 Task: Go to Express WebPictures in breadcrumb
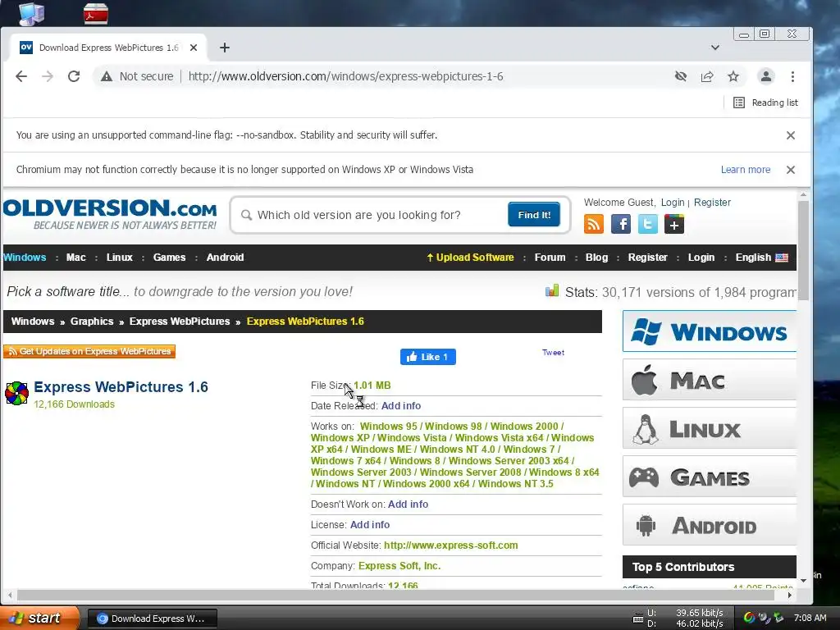(x=180, y=322)
